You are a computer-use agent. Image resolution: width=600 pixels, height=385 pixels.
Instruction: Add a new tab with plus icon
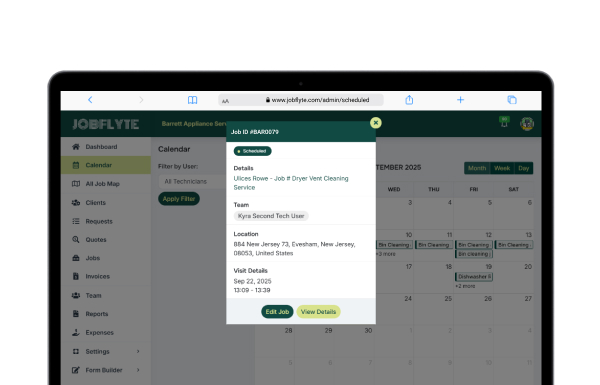460,100
